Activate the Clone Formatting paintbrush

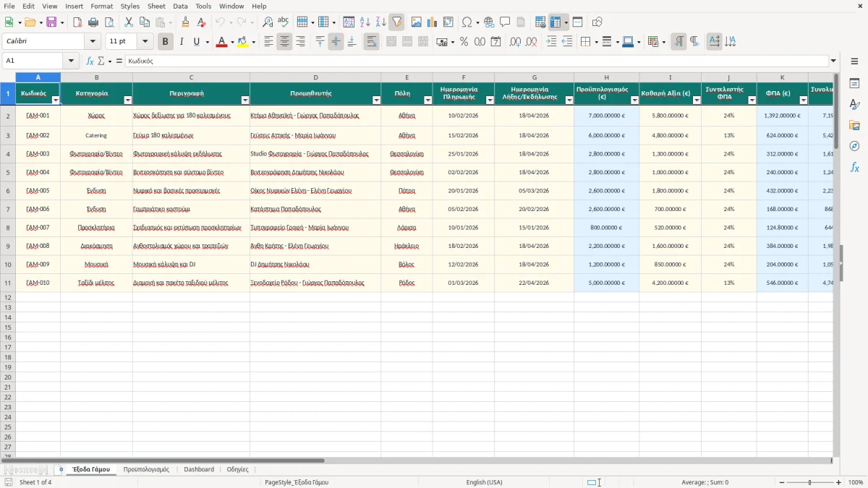pos(185,22)
